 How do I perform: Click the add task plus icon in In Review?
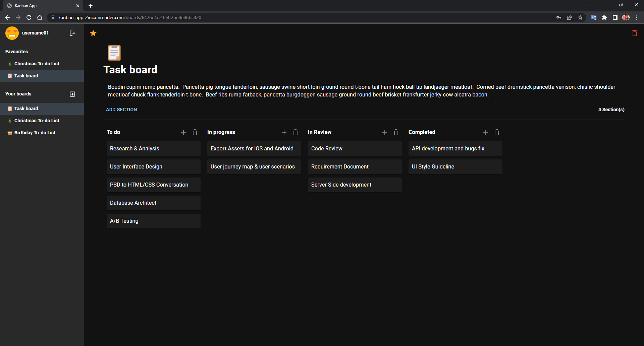(x=385, y=132)
